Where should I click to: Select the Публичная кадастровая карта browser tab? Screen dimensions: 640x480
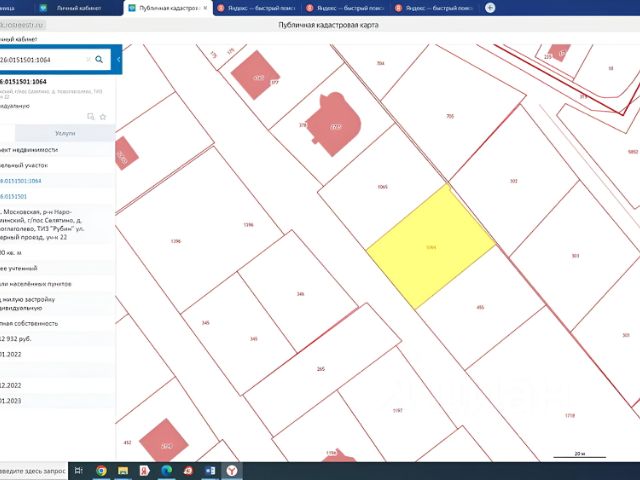pyautogui.click(x=168, y=8)
